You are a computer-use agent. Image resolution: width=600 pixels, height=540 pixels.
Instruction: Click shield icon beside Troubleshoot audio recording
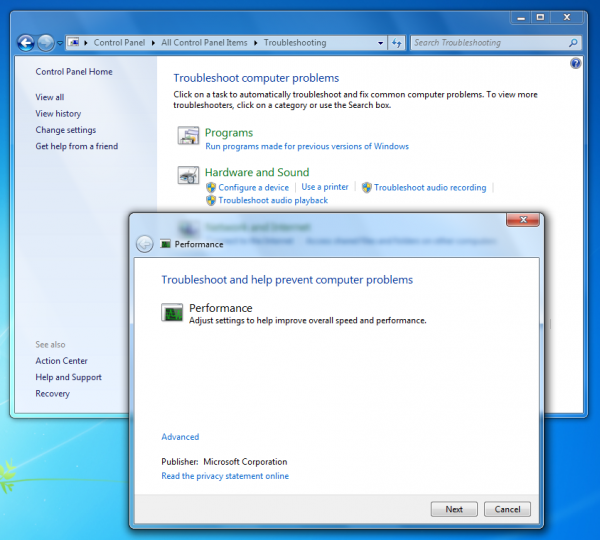tap(367, 188)
